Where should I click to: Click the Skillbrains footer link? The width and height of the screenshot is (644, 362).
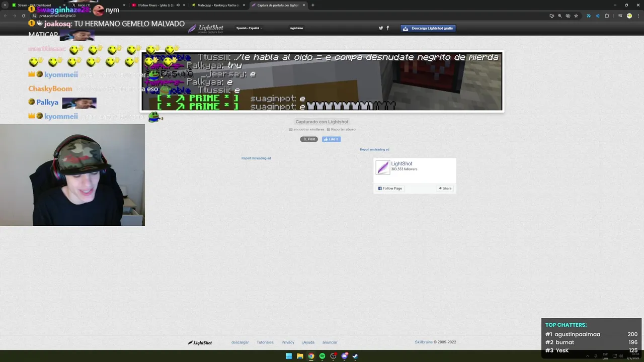424,342
